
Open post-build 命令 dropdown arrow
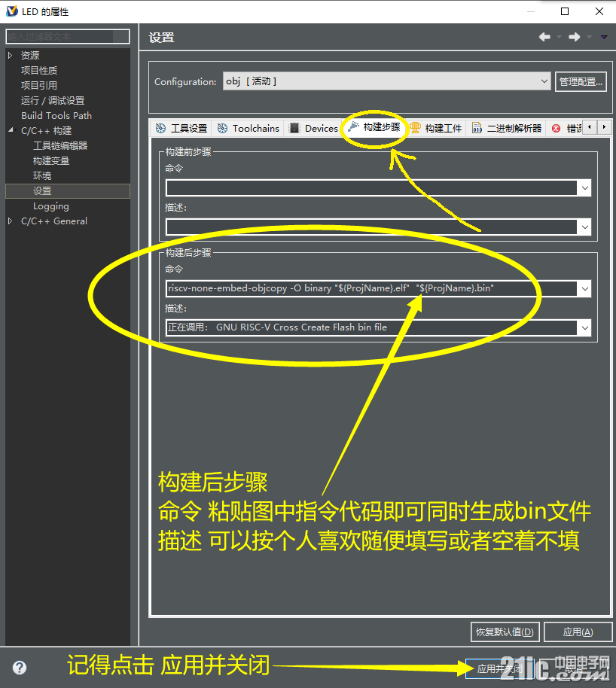coord(585,289)
